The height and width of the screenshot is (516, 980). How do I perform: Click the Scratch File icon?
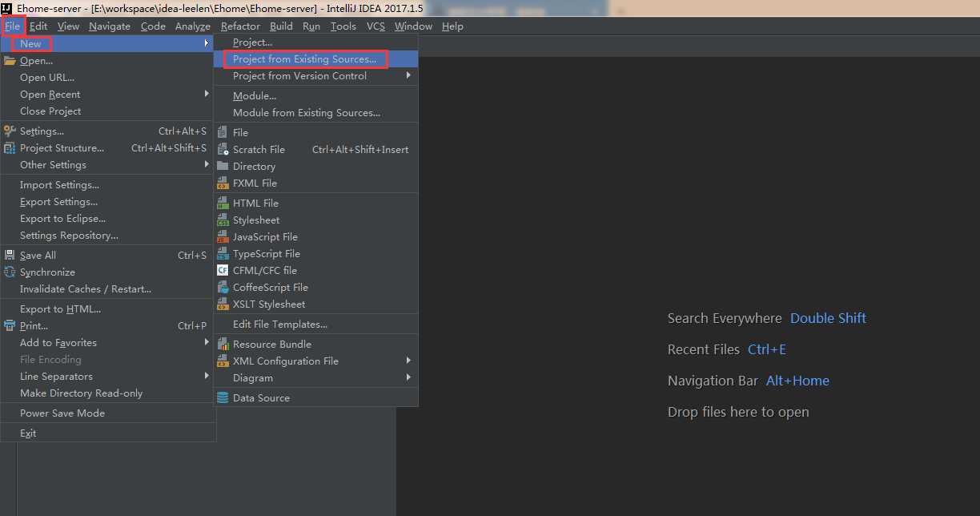223,150
